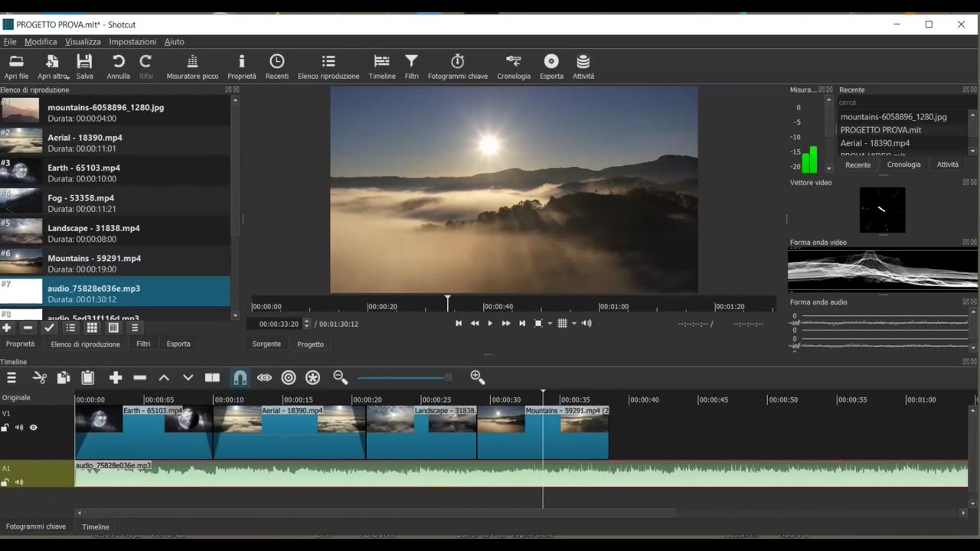Open the player volume control
The image size is (980, 551).
(586, 324)
